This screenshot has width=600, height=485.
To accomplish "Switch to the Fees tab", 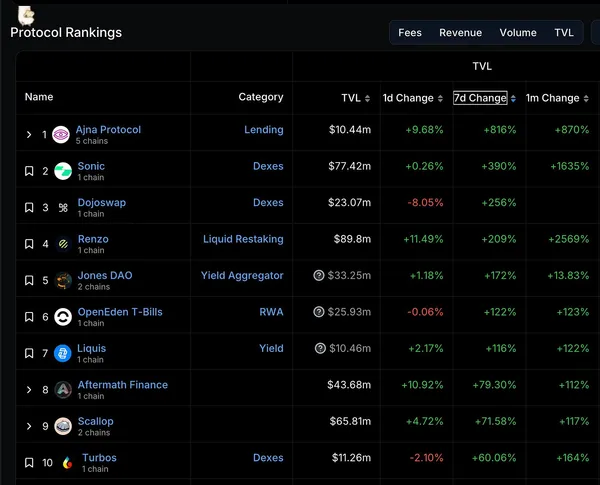I will point(410,33).
